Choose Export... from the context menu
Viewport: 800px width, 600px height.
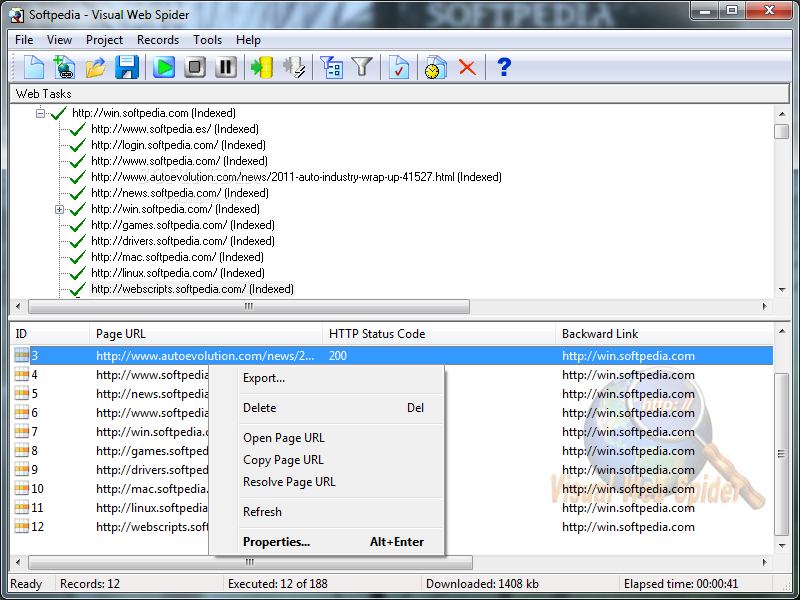point(327,378)
